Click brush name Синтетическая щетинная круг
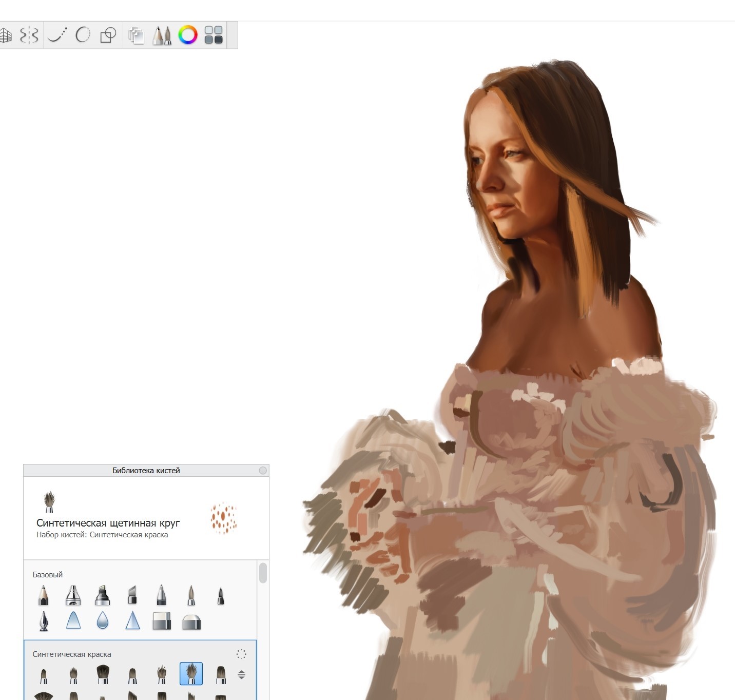This screenshot has width=735, height=700. [x=108, y=523]
